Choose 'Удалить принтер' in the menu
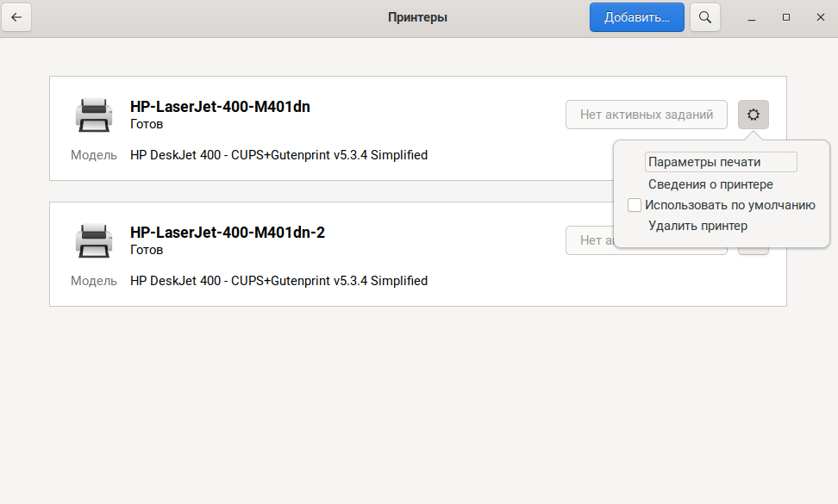 (x=697, y=226)
